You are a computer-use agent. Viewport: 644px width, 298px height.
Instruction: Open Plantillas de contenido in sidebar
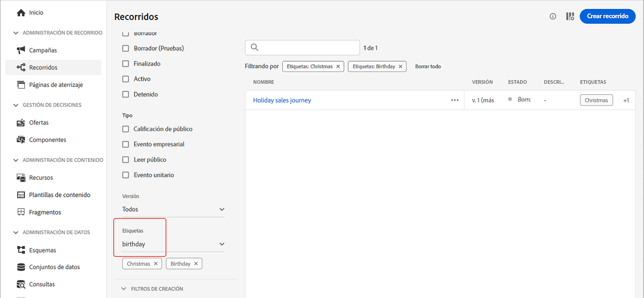[x=59, y=195]
